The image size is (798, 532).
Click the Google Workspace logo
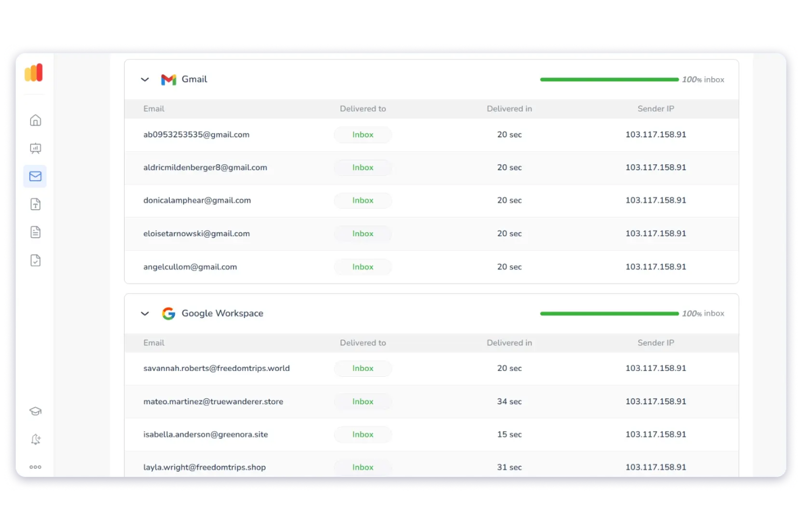(169, 313)
